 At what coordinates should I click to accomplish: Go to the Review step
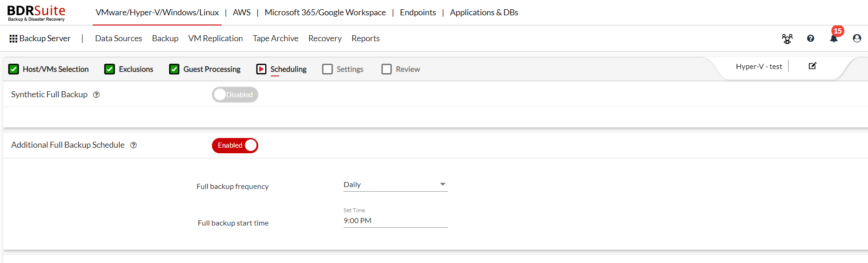401,69
